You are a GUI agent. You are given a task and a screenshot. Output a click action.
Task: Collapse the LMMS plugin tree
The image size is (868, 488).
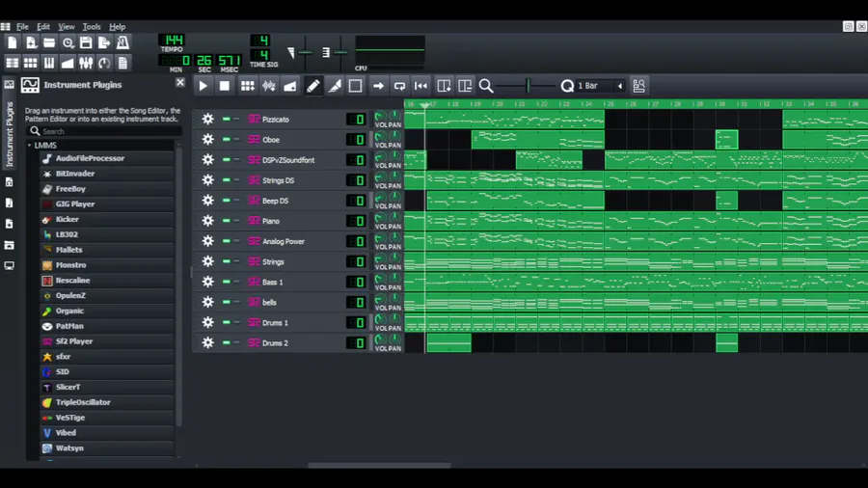point(29,146)
